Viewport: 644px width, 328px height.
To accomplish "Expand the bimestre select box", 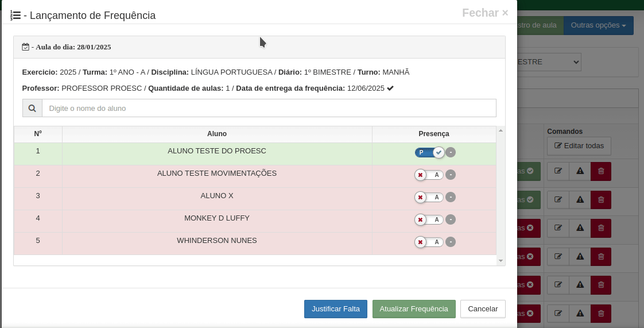I will pos(549,62).
